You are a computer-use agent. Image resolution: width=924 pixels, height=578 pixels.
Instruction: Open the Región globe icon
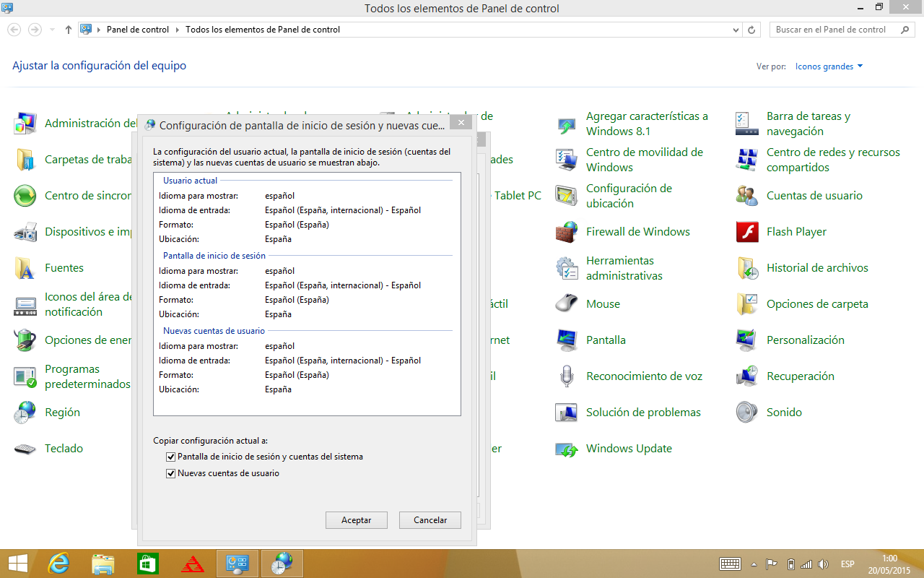[x=25, y=413]
